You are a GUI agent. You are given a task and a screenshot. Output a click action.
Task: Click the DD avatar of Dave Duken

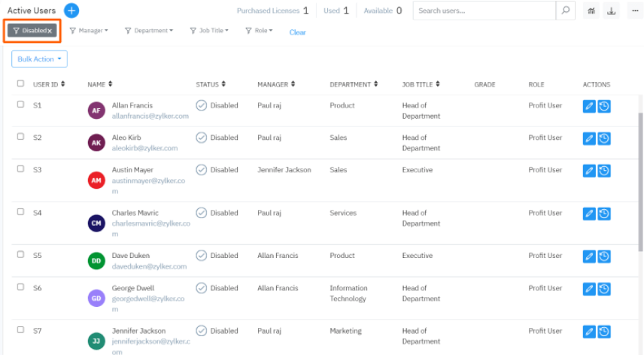(x=96, y=260)
